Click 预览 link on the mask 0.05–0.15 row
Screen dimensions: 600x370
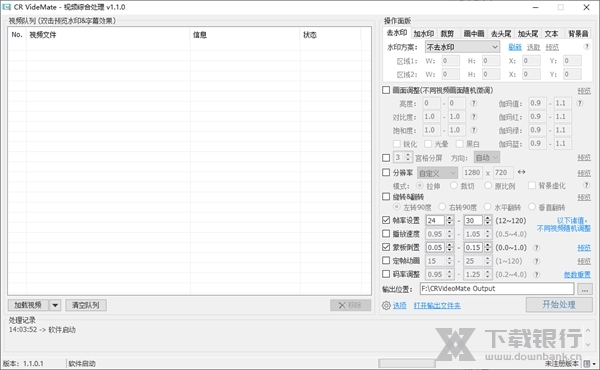pos(584,248)
